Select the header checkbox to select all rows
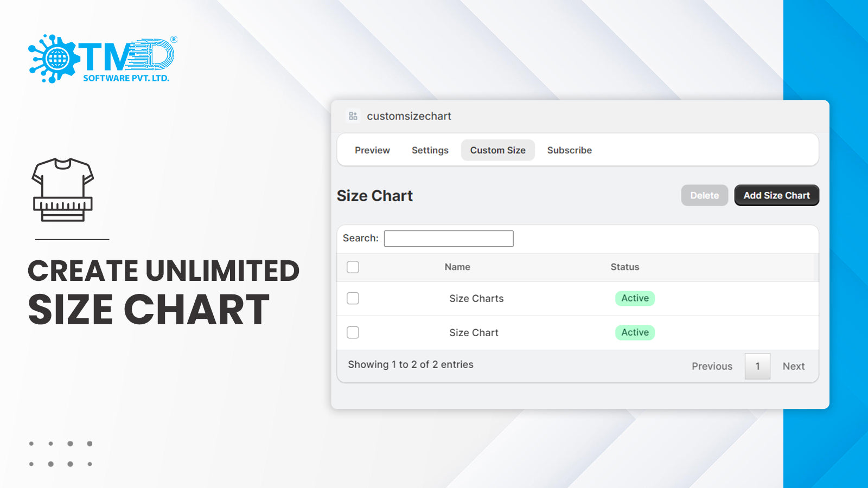The image size is (868, 488). 353,267
